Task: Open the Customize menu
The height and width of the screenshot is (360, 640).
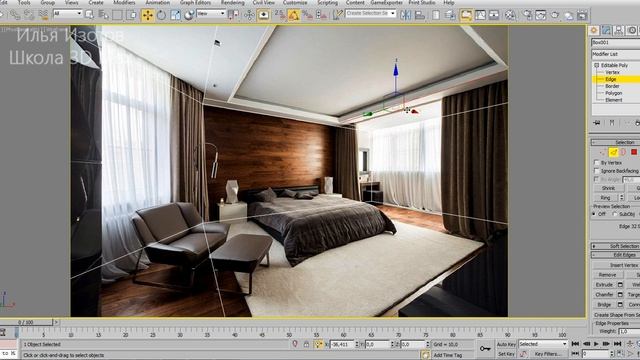Action: pyautogui.click(x=295, y=2)
